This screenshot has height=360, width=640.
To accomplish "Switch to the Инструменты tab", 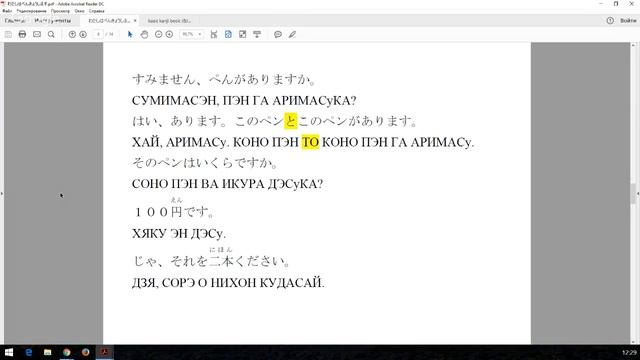I will (53, 20).
